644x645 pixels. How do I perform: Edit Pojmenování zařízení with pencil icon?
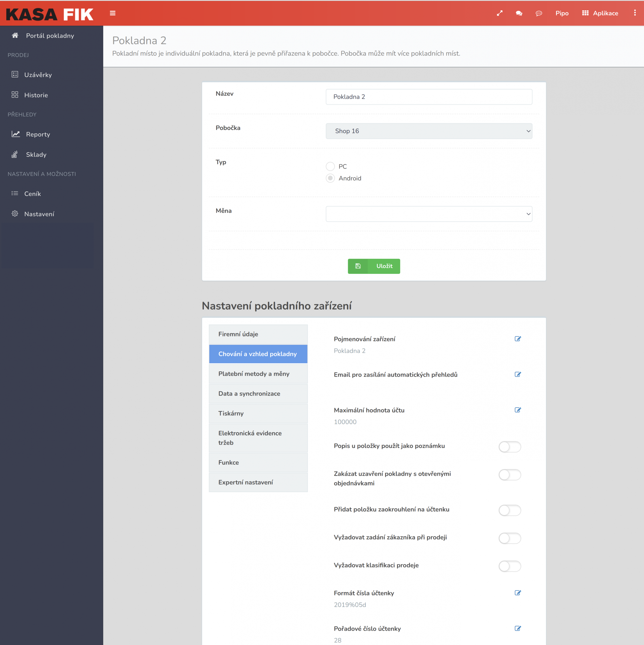(518, 339)
